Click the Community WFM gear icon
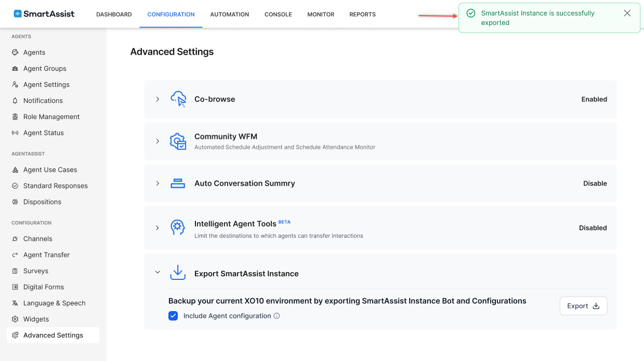Screen dimensions: 644x361 pyautogui.click(x=178, y=141)
